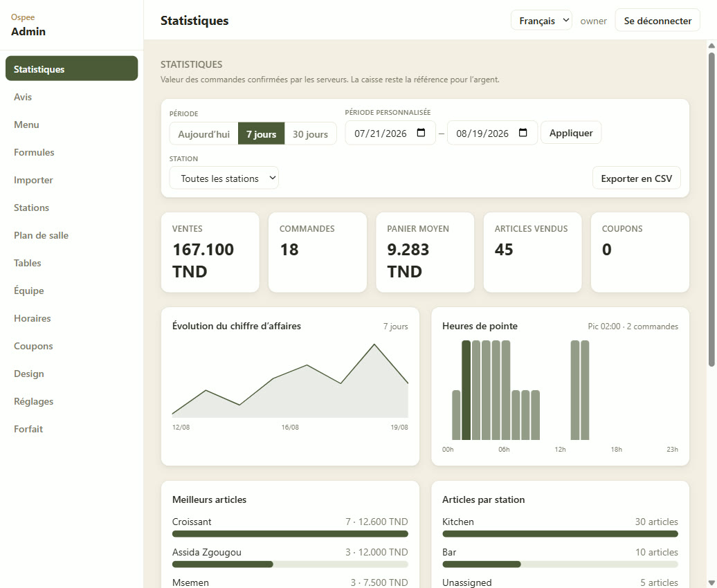Viewport: 717px width, 588px height.
Task: Open the start date calendar picker icon
Action: [x=421, y=133]
